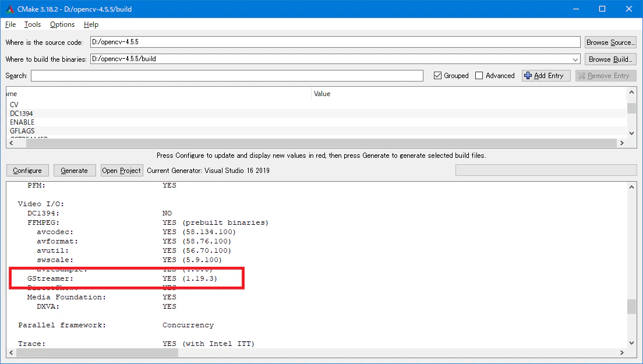Click the Configure button

coord(27,171)
